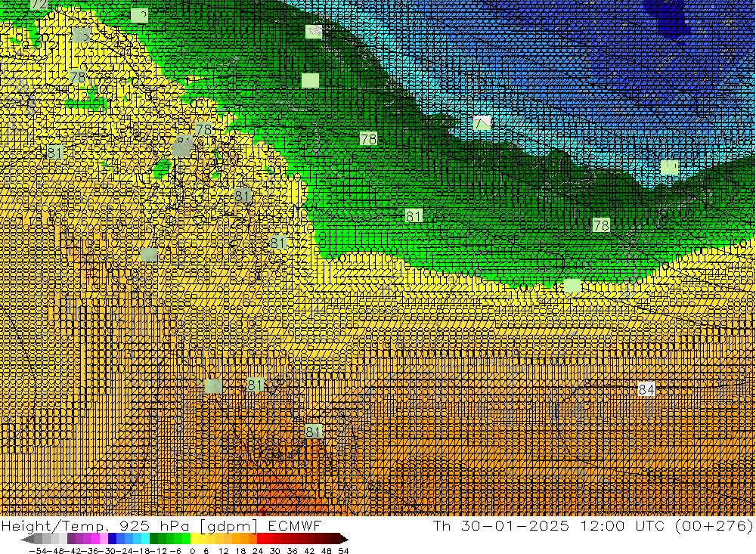Click the '(00+276)' forecast hour text
Image resolution: width=756 pixels, height=554 pixels.
[x=714, y=525]
